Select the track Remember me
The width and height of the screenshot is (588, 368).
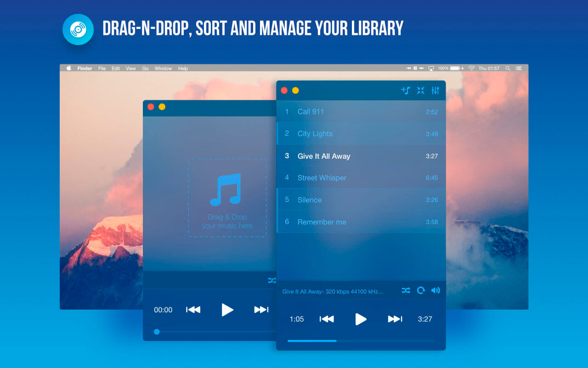[361, 222]
